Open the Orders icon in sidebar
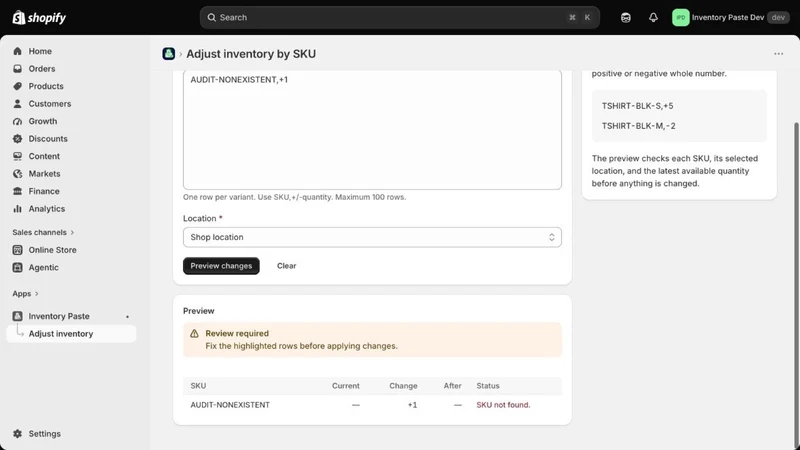The image size is (800, 450). tap(17, 68)
